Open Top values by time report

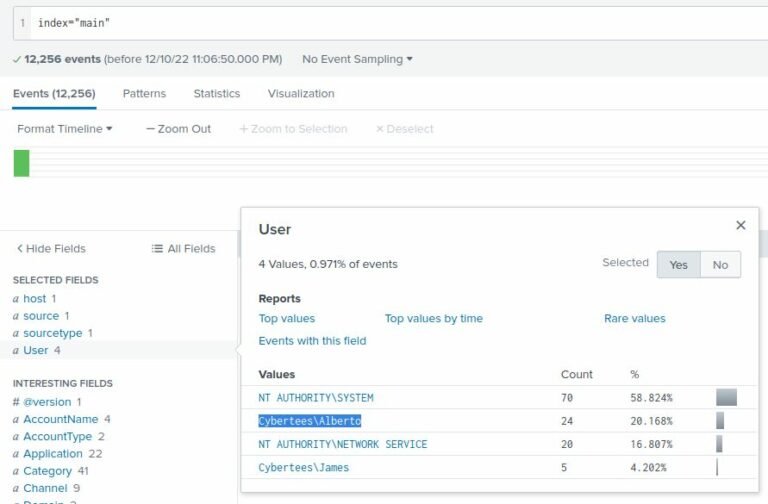coord(433,318)
